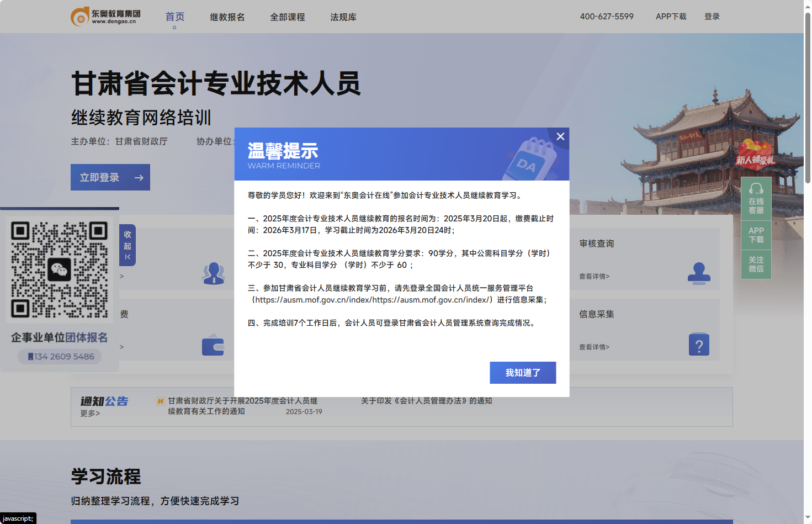Open 查看详情 under 审核查询

[594, 277]
